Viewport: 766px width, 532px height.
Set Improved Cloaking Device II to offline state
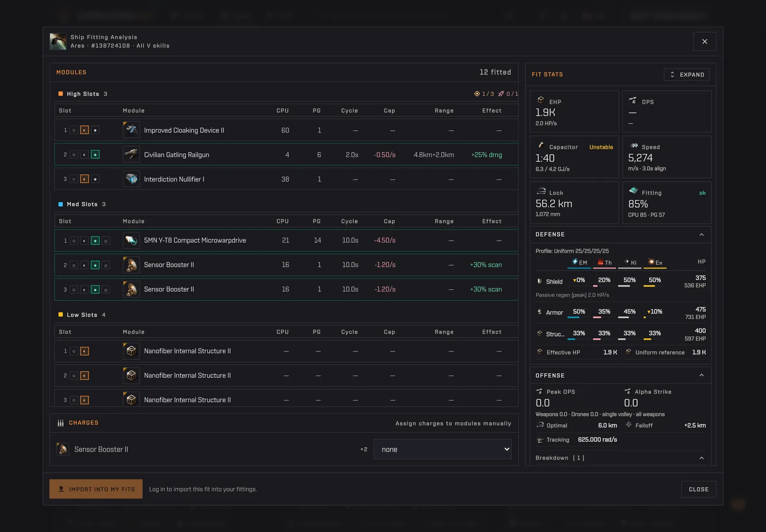pos(74,130)
